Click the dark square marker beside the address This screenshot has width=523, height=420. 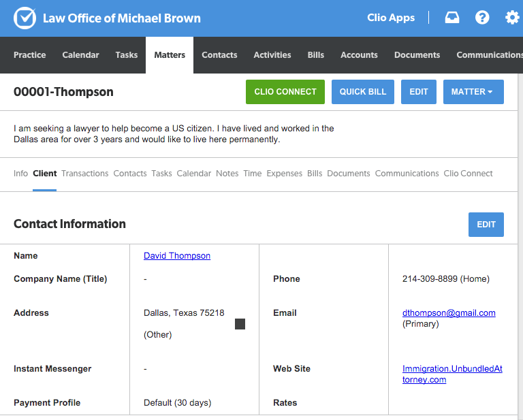tap(240, 323)
